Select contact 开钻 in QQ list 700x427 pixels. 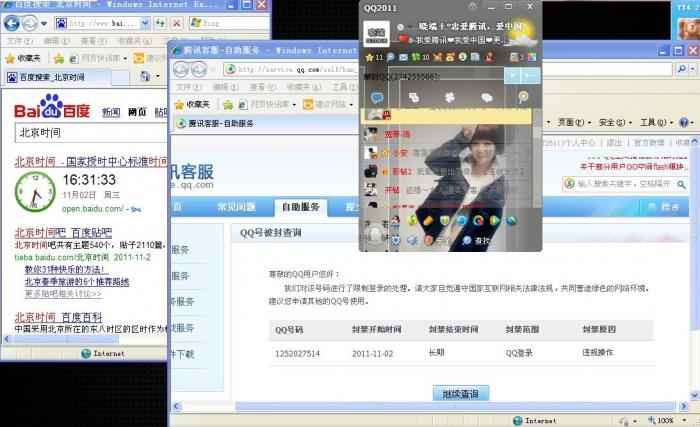coord(448,190)
